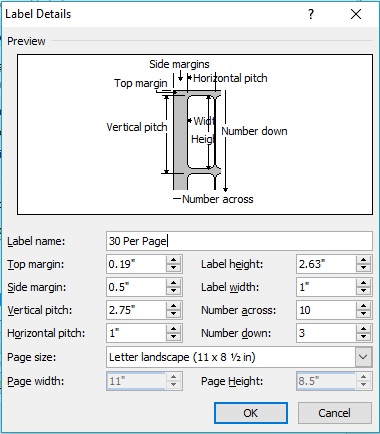Click the Side margin value field

[x=136, y=287]
